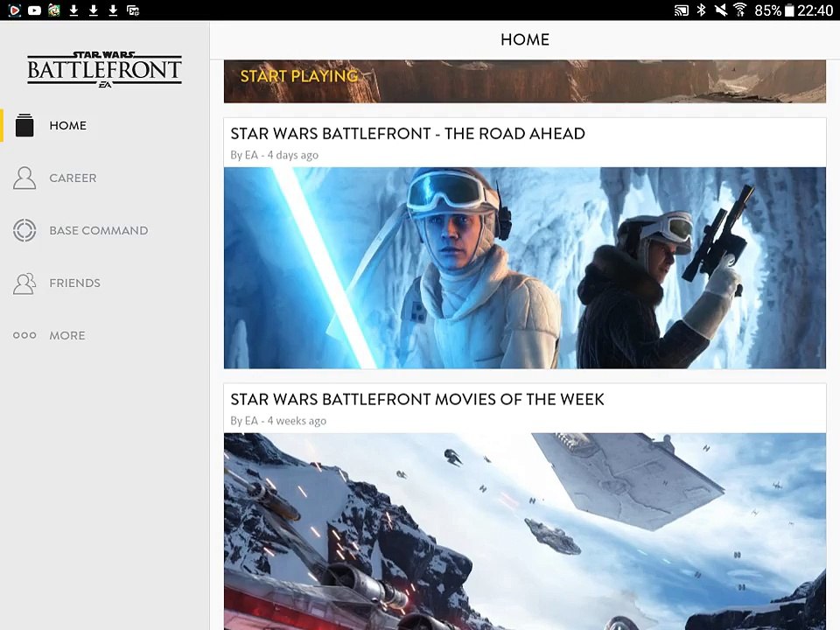Tap the Start Playing banner
The width and height of the screenshot is (840, 630).
(x=524, y=81)
